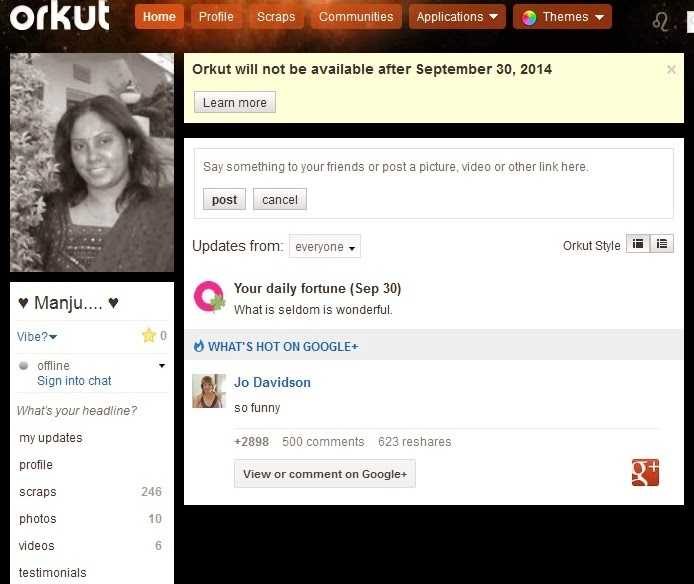Screen dimensions: 694x584
Task: Open the Vibe? dropdown
Action: coord(37,336)
